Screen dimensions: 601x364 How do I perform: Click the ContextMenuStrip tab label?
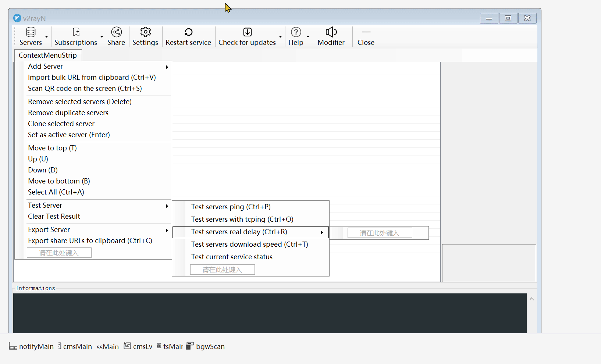pyautogui.click(x=48, y=56)
